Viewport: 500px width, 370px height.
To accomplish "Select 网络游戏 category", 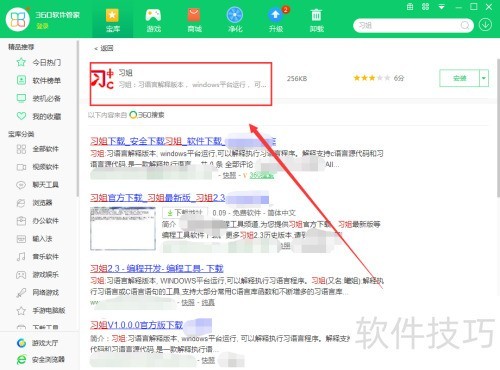I will [38, 293].
